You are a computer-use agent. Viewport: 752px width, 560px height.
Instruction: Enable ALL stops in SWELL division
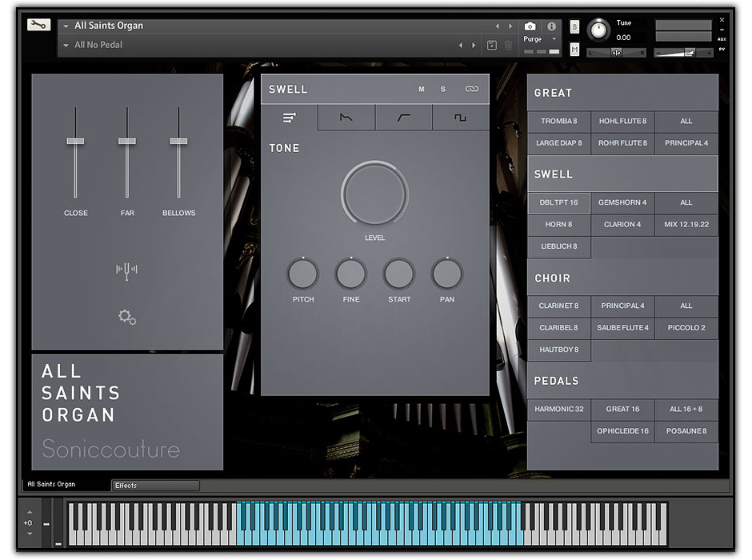click(686, 202)
